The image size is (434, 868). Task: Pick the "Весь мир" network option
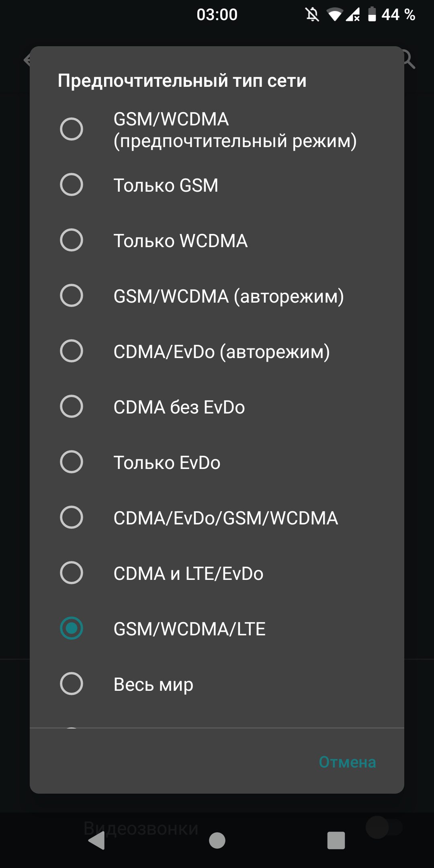point(72,684)
